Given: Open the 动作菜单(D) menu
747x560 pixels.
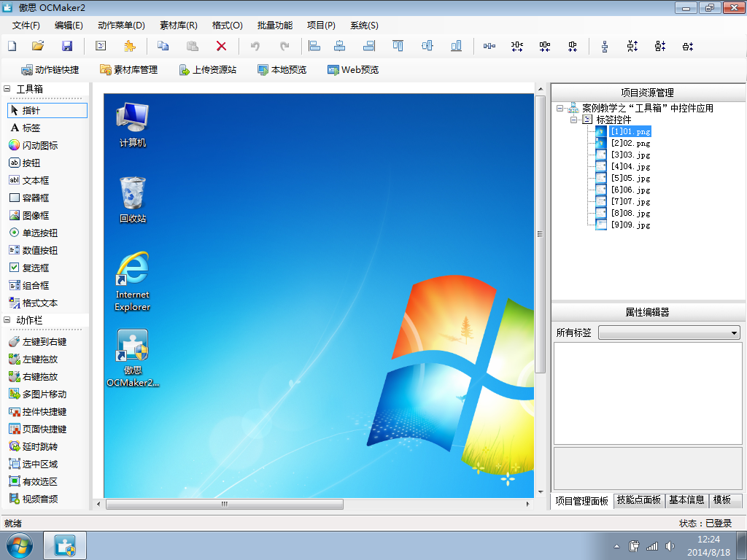Looking at the screenshot, I should point(121,26).
